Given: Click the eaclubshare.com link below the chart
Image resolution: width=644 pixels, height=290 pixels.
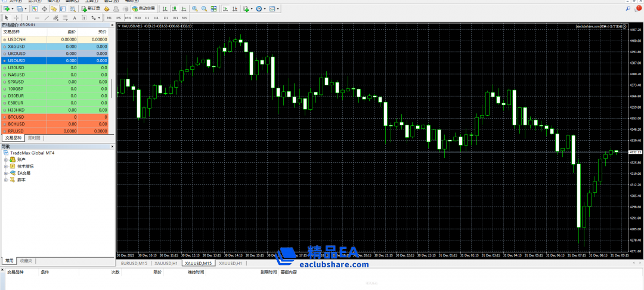Looking at the screenshot, I should (x=333, y=264).
